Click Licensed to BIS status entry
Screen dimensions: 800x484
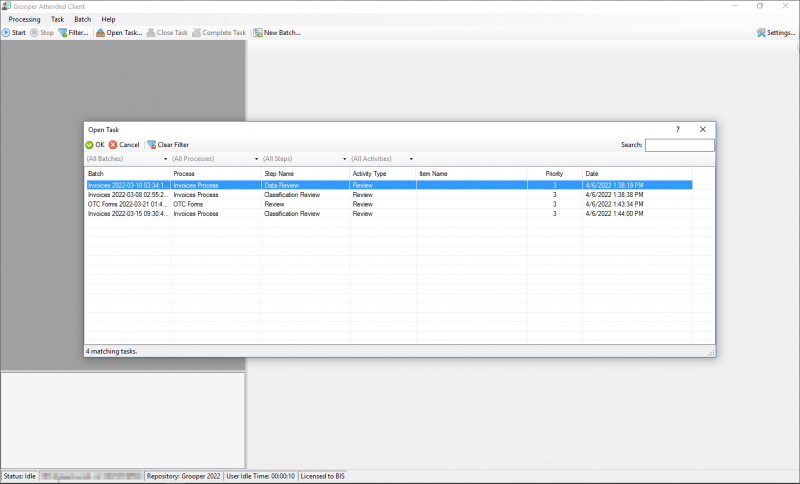coord(322,476)
